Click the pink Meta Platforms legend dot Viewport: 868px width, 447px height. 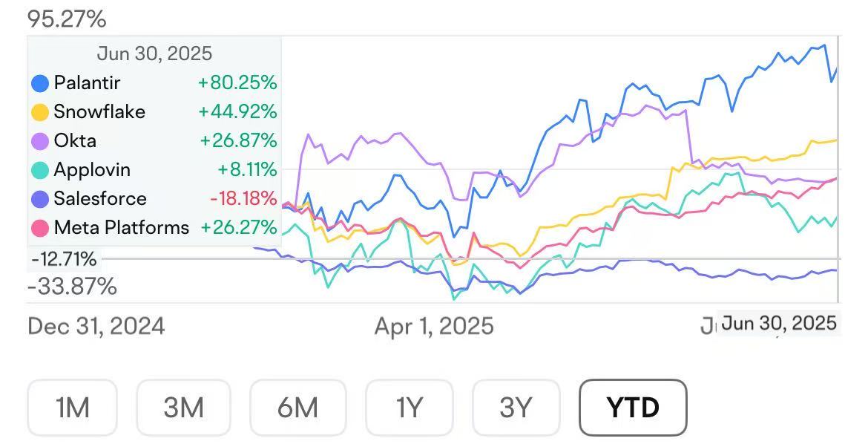point(40,227)
